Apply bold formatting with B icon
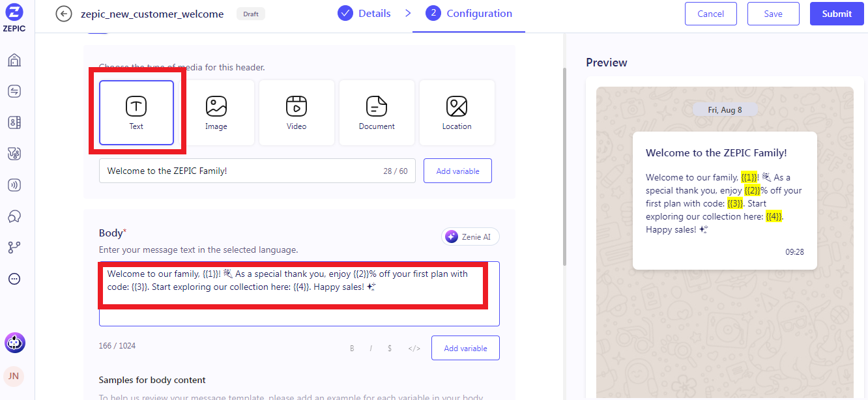 point(352,349)
